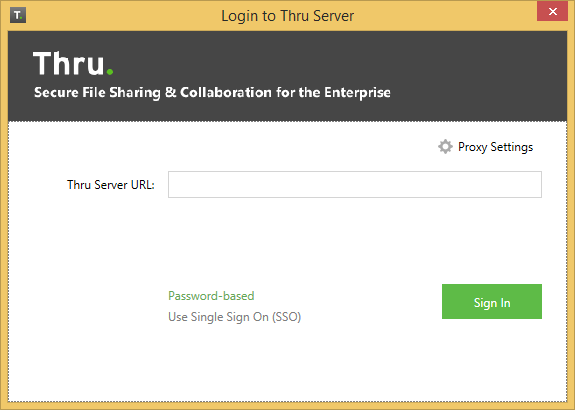
Task: Click the Secure File Sharing tagline text
Action: pos(212,92)
